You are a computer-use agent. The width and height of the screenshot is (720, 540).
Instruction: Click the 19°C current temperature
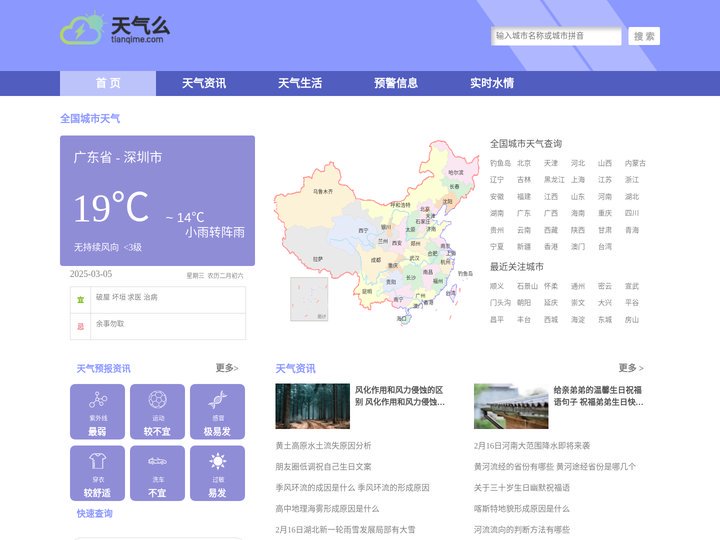112,208
